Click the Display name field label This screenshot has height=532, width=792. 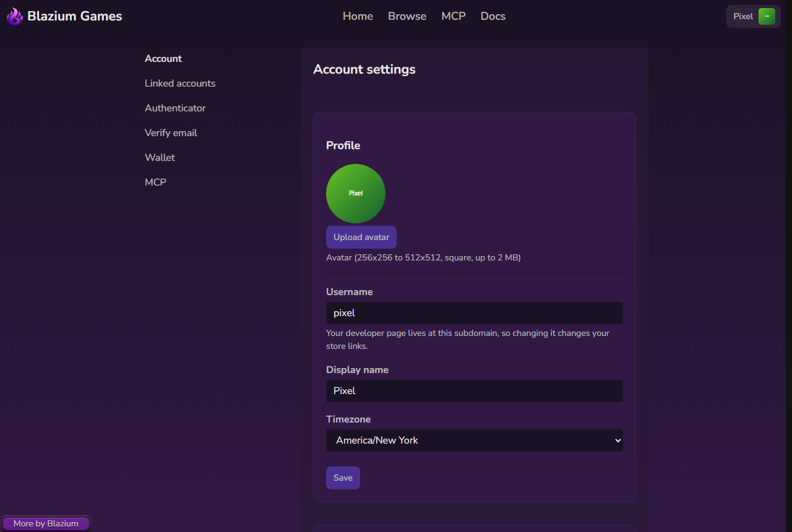pyautogui.click(x=358, y=370)
